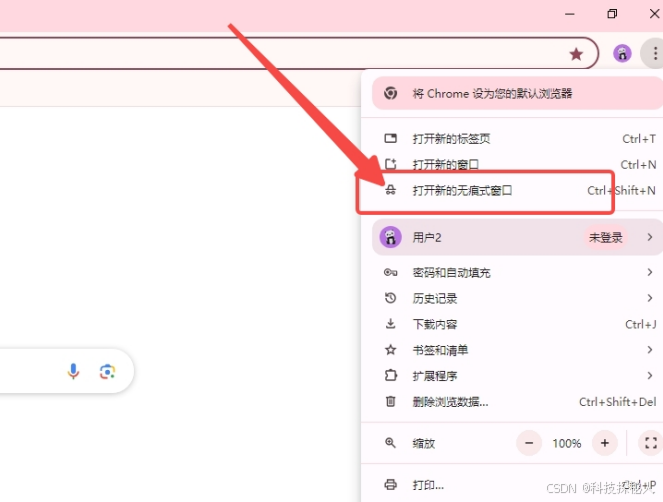
Task: Increase zoom with plus button
Action: click(x=605, y=443)
